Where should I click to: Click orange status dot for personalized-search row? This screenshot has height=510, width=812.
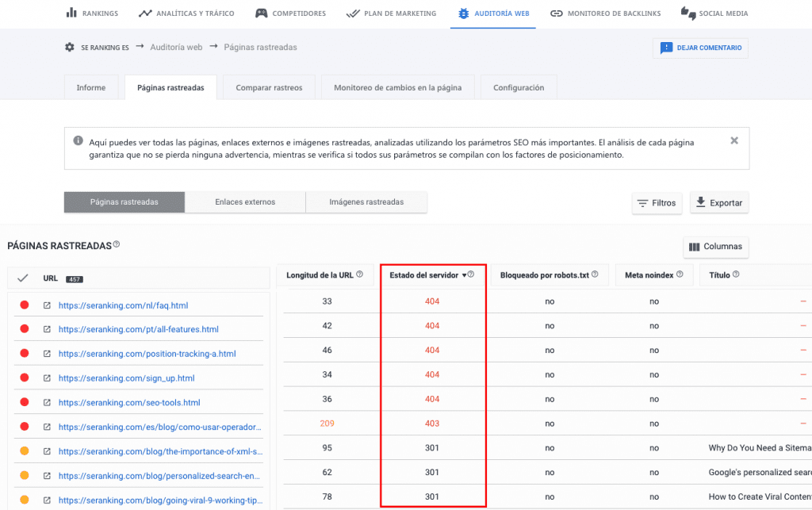pyautogui.click(x=25, y=475)
